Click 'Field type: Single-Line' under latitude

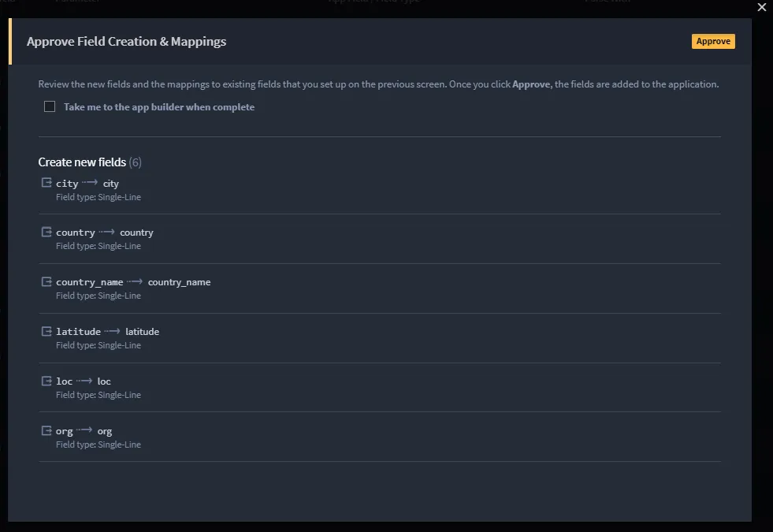[98, 346]
